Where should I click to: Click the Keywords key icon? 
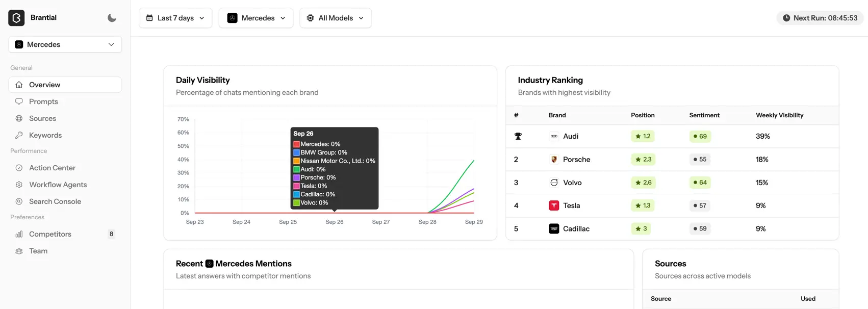(19, 135)
